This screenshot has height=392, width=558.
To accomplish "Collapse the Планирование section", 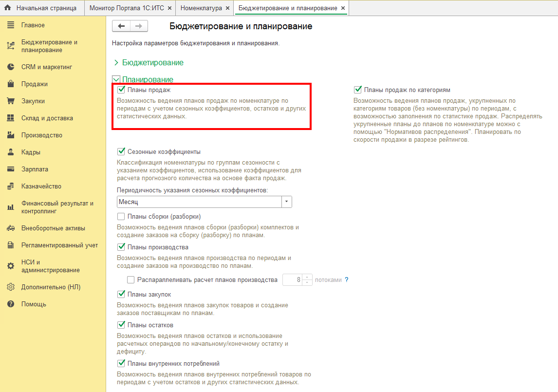I will click(x=116, y=80).
